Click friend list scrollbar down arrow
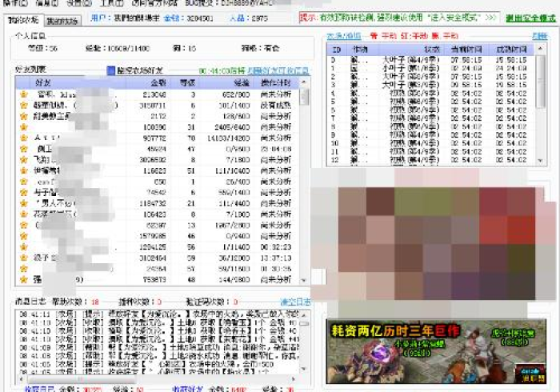The width and height of the screenshot is (560, 392). [304, 281]
